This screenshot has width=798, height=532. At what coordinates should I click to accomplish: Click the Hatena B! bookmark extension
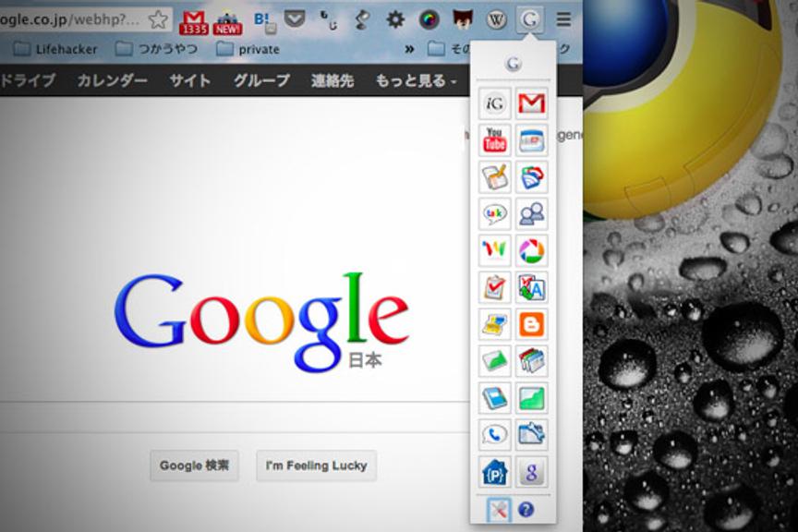264,22
